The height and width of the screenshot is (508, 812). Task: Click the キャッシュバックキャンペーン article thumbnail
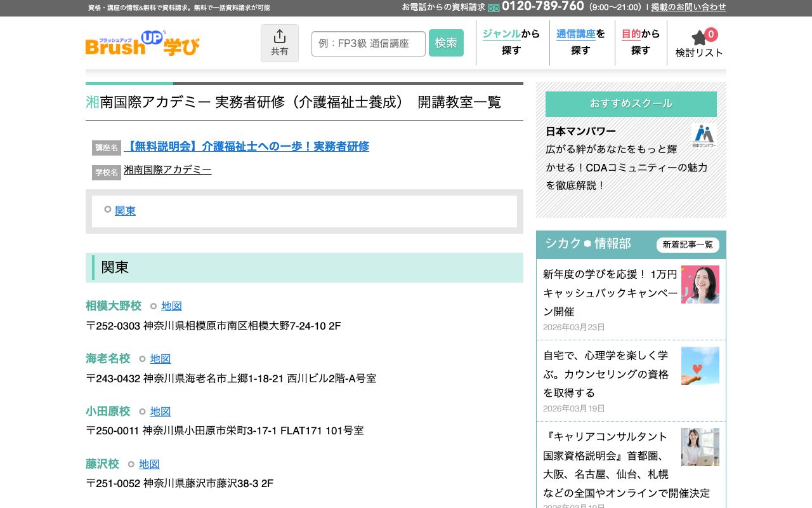click(x=700, y=284)
